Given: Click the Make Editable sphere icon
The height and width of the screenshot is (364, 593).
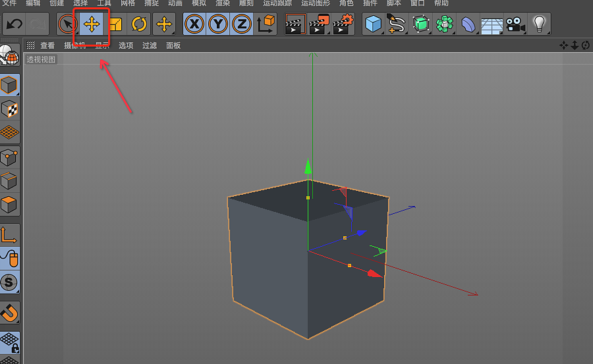Looking at the screenshot, I should click(x=9, y=55).
